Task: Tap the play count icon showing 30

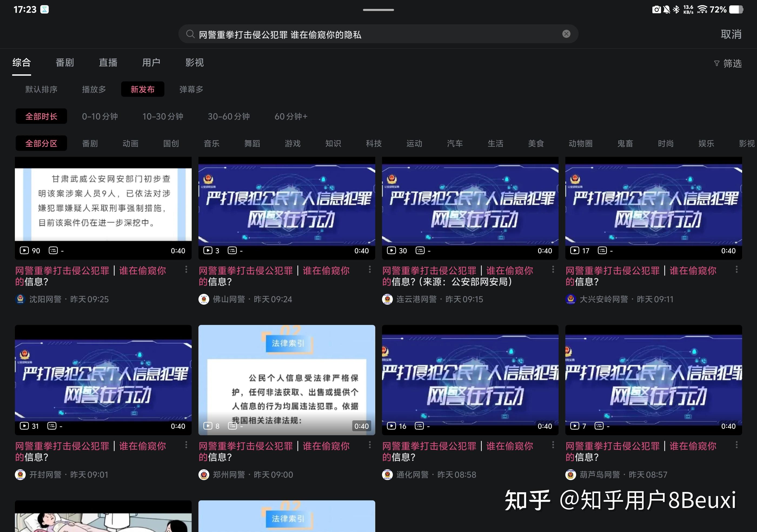Action: point(391,251)
